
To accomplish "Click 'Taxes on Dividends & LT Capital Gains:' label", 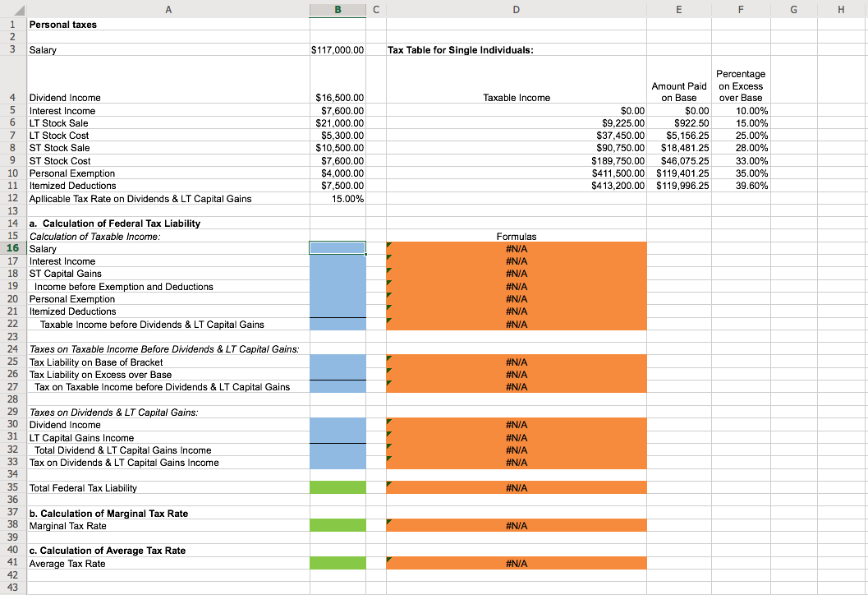I will tap(113, 413).
